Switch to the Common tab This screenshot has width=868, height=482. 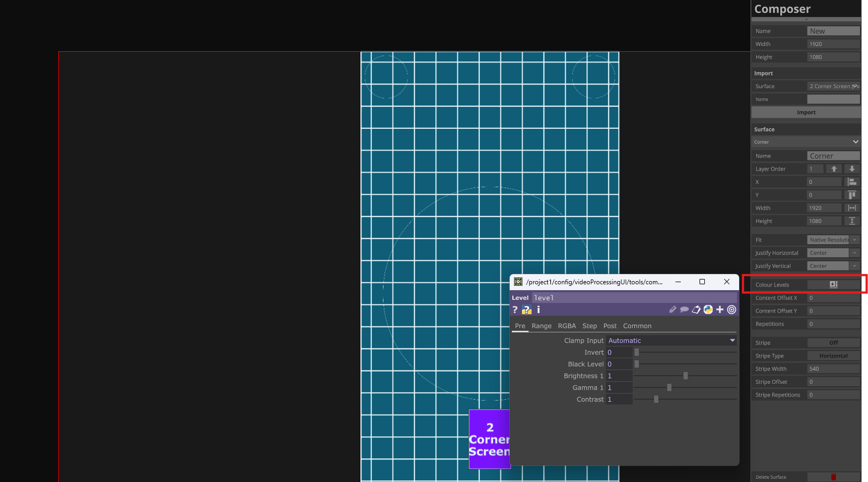click(x=637, y=326)
